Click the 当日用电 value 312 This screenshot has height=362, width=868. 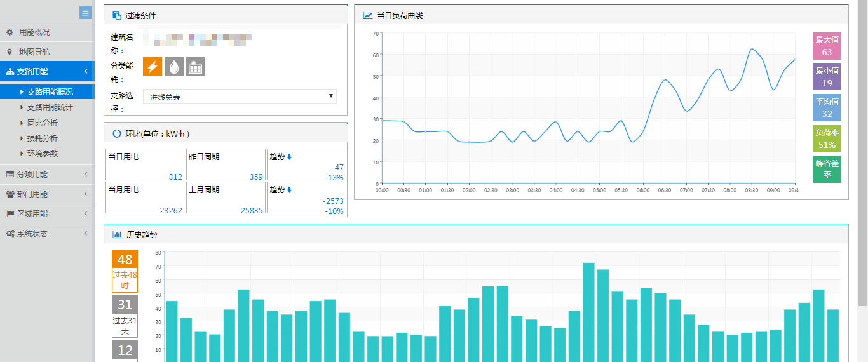point(175,177)
